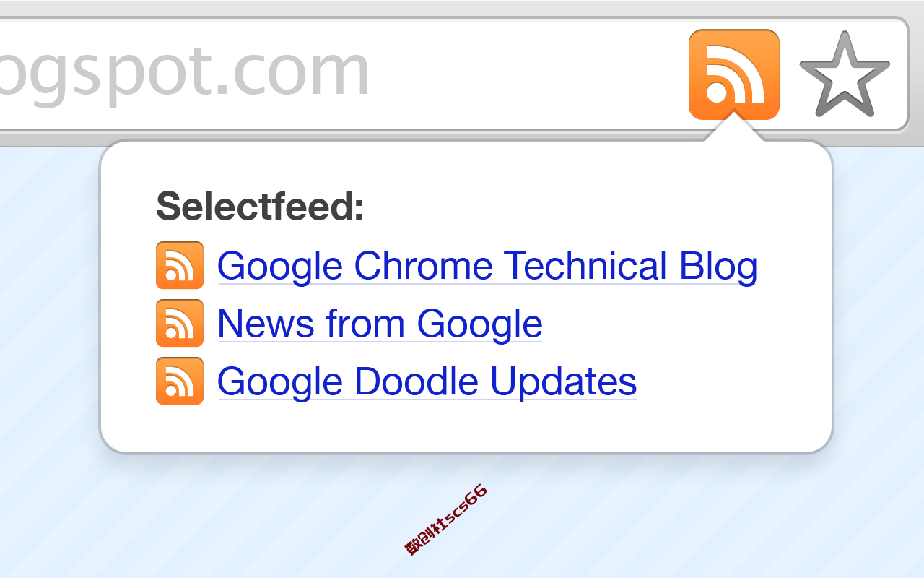Click the word Updates in the last feed link
This screenshot has height=578, width=924.
[564, 382]
